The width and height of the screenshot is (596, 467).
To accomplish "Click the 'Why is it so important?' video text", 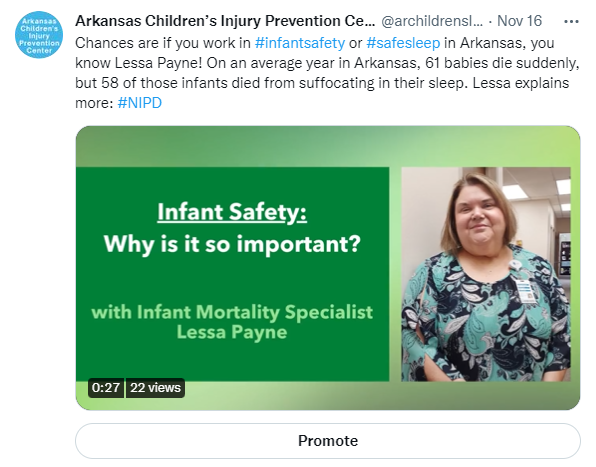I will click(232, 244).
